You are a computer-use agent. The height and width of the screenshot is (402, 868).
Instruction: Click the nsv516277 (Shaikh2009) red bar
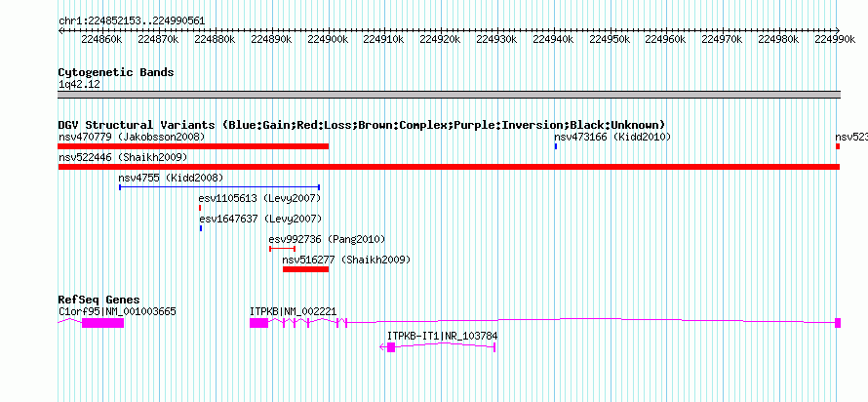click(305, 269)
